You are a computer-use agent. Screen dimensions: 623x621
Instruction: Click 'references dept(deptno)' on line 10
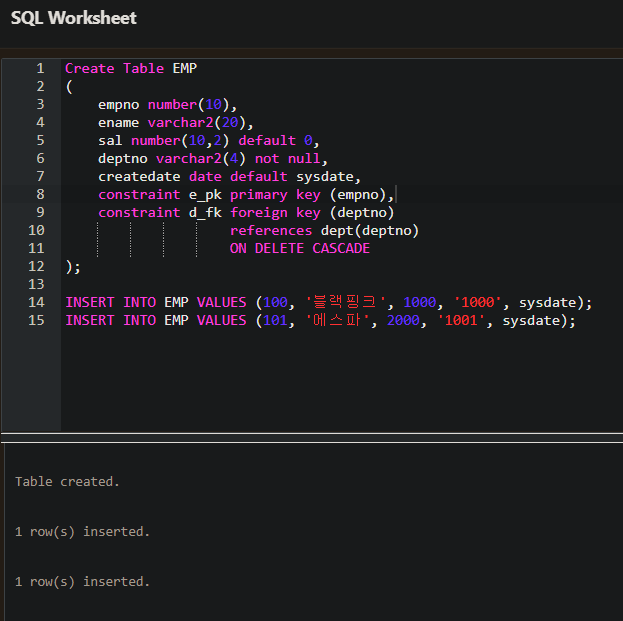(x=324, y=230)
